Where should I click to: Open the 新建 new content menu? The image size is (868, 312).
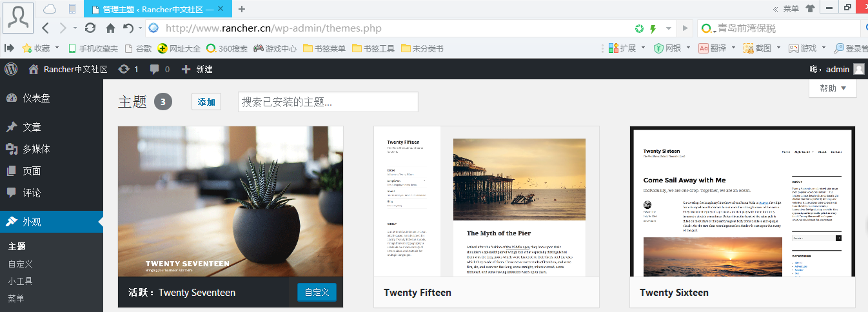click(197, 69)
